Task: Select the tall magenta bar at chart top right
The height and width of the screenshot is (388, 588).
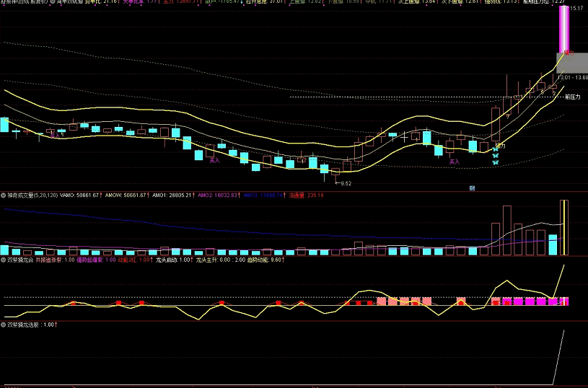Action: 564,30
